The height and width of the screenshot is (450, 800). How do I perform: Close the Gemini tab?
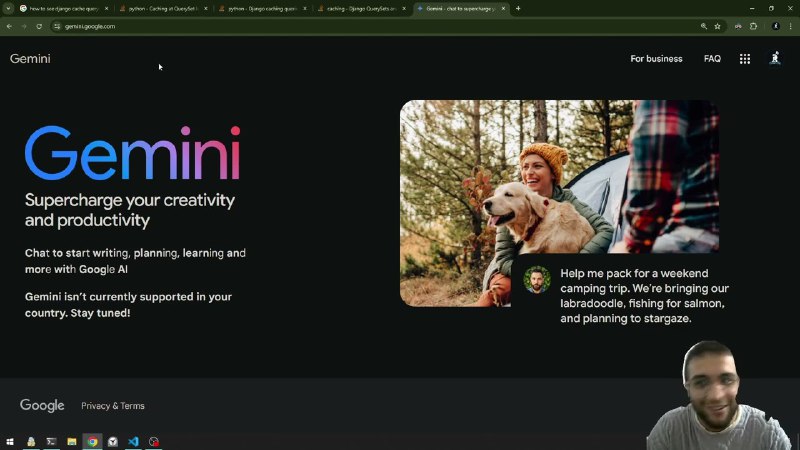[x=503, y=8]
